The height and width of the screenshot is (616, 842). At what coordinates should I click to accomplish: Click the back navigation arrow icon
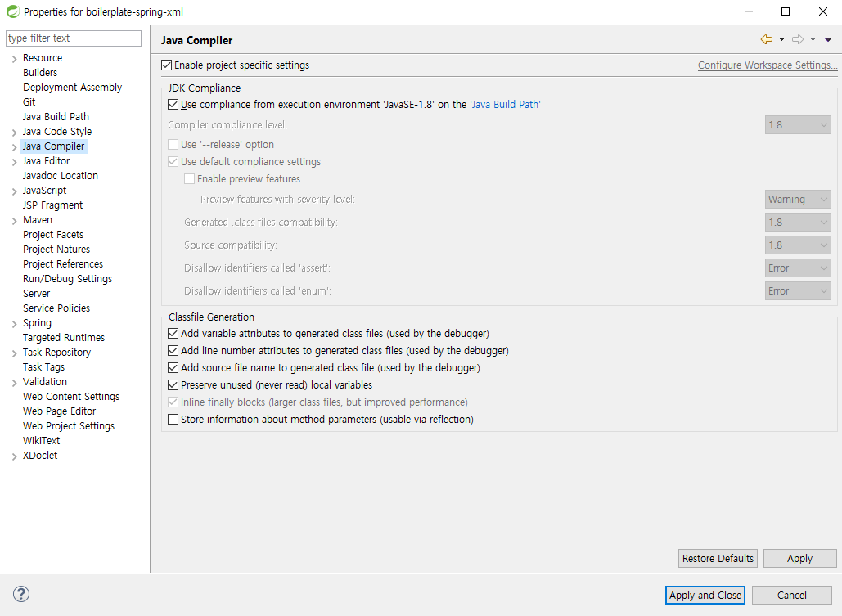point(766,39)
